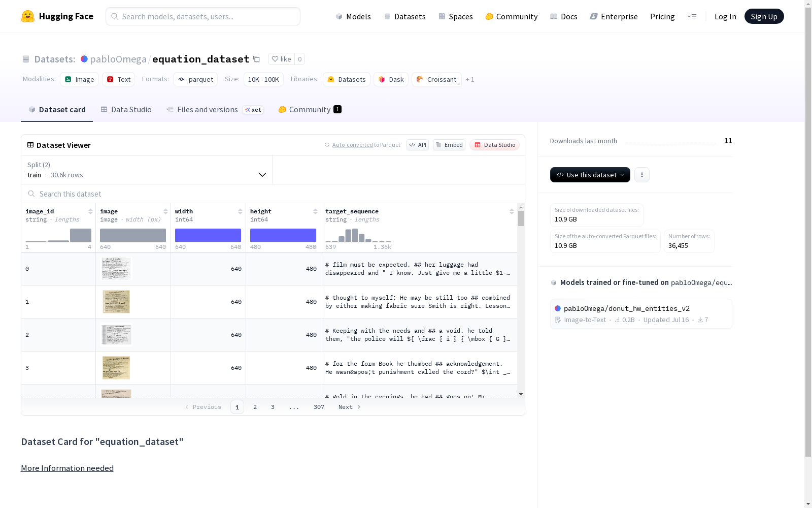Image resolution: width=812 pixels, height=508 pixels.
Task: Focus the Search this dataset field
Action: (x=273, y=194)
